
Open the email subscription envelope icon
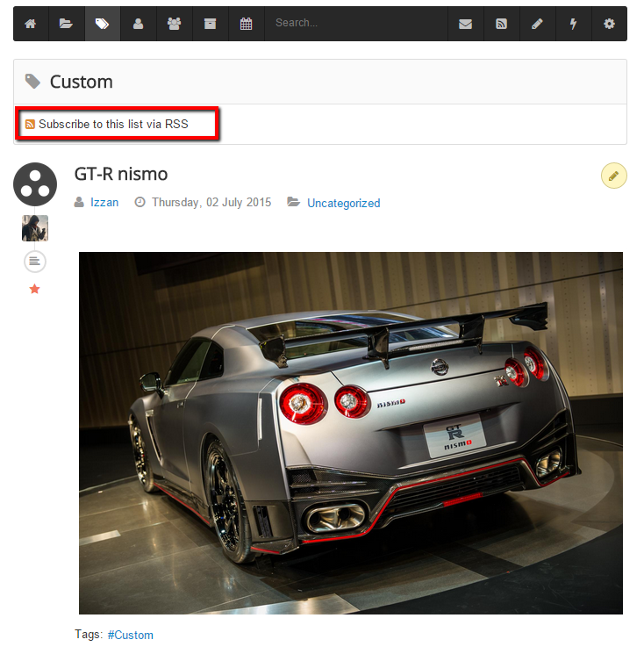click(465, 24)
